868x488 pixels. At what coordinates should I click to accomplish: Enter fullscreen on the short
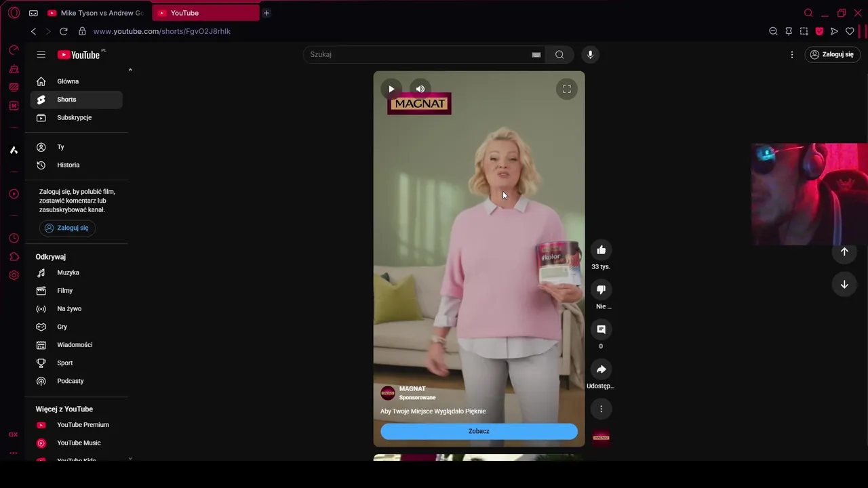pos(567,89)
